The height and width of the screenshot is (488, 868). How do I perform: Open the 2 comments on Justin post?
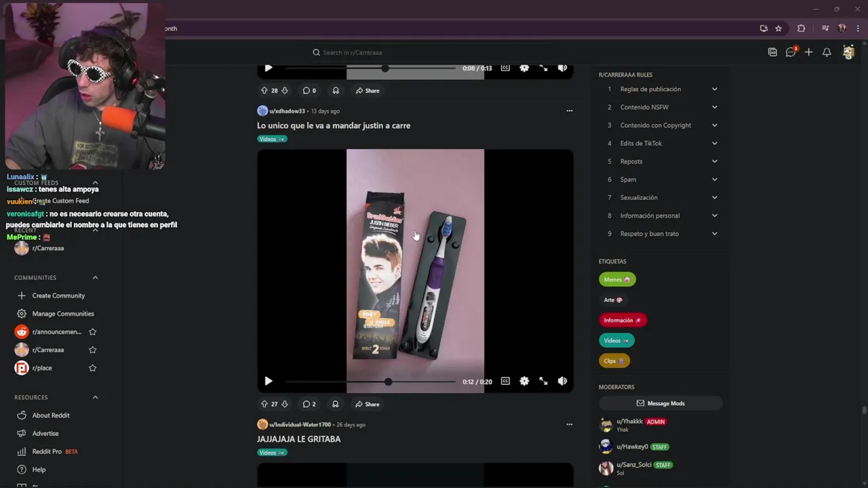coord(309,404)
